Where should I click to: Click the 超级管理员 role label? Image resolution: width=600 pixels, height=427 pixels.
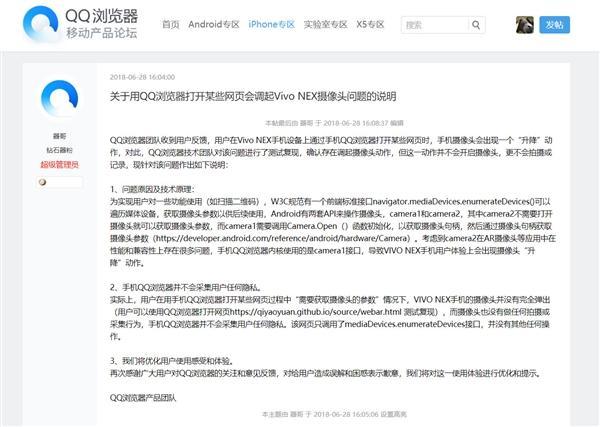point(59,165)
